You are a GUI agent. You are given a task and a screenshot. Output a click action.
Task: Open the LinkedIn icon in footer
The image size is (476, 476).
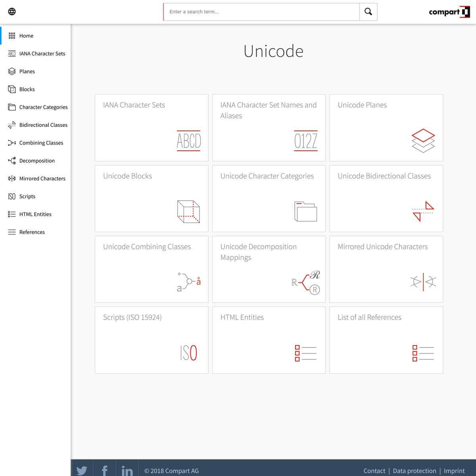click(x=127, y=470)
